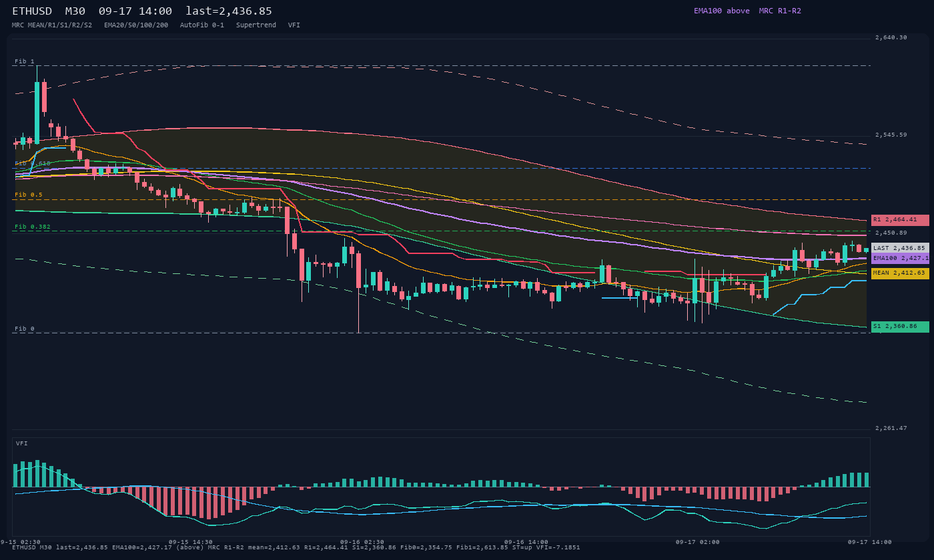The height and width of the screenshot is (560, 934).
Task: Click the 'Fib 1' level label
Action: click(25, 61)
